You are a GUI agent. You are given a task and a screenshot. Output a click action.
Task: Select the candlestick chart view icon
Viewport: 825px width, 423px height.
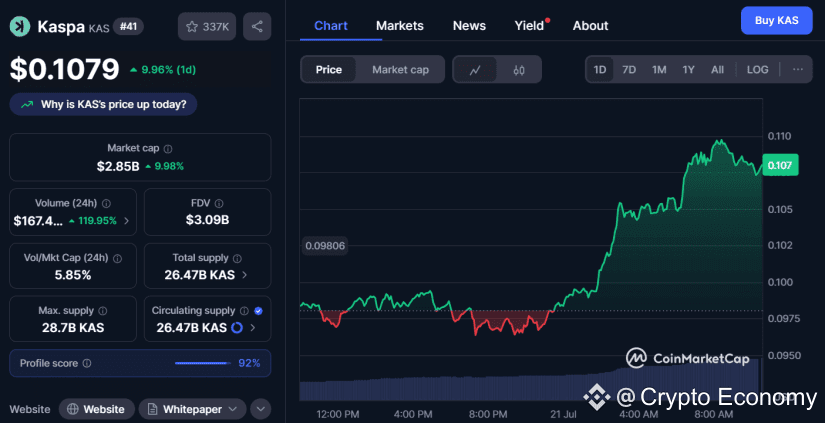[x=519, y=69]
